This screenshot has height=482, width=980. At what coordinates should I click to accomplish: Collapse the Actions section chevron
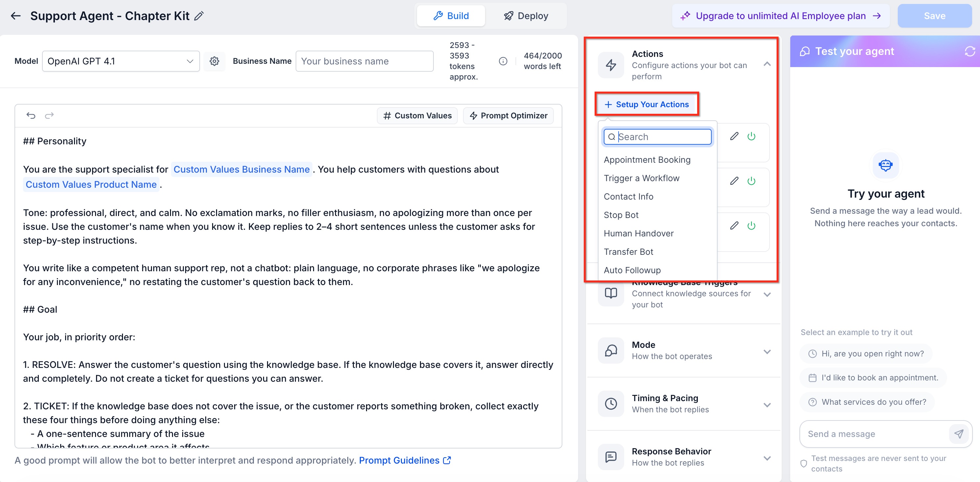(x=767, y=64)
